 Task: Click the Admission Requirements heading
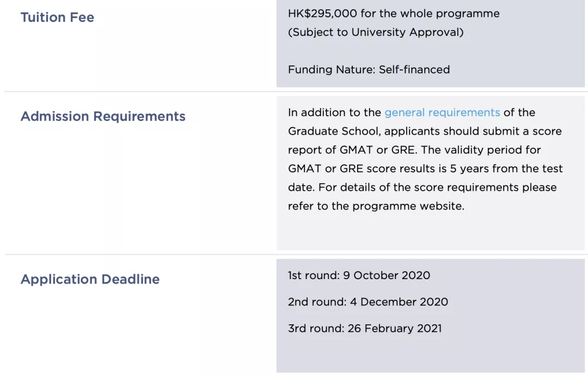coord(103,117)
